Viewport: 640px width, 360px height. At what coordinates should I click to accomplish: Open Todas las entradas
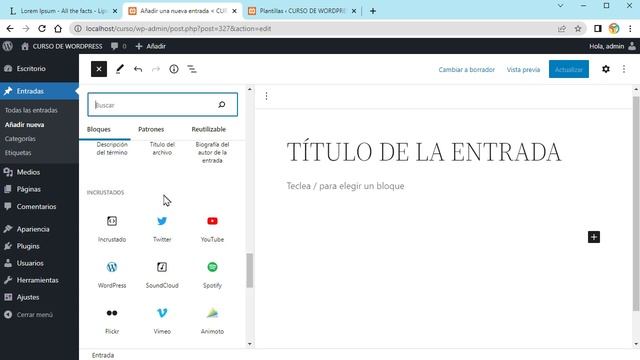click(x=31, y=110)
